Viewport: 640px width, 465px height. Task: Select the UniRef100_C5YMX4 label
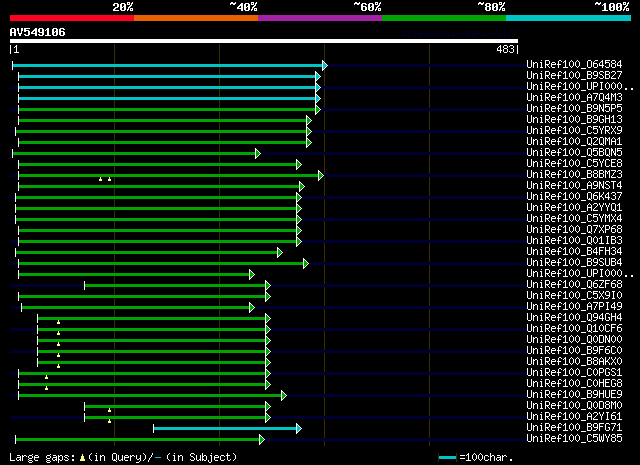pos(574,218)
